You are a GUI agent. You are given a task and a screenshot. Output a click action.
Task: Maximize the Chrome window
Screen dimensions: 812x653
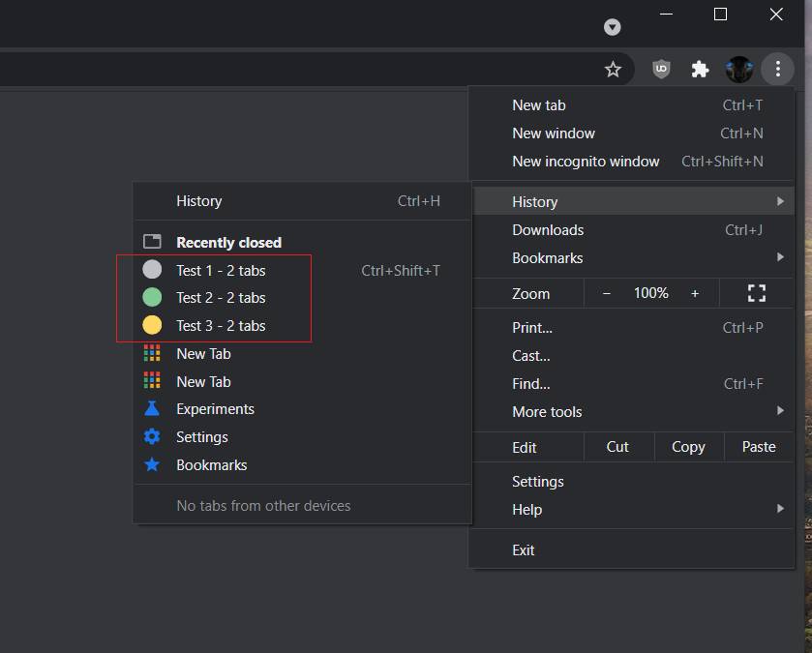tap(720, 14)
